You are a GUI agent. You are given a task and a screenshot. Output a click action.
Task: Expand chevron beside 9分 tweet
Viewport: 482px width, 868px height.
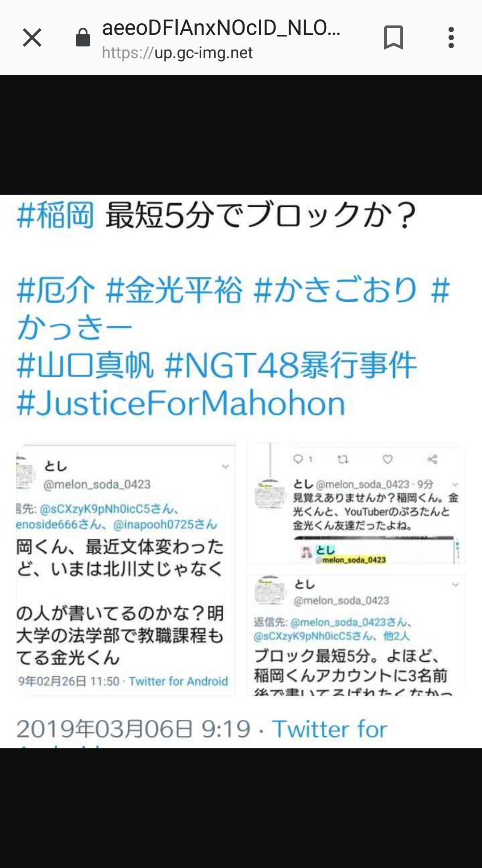click(455, 484)
